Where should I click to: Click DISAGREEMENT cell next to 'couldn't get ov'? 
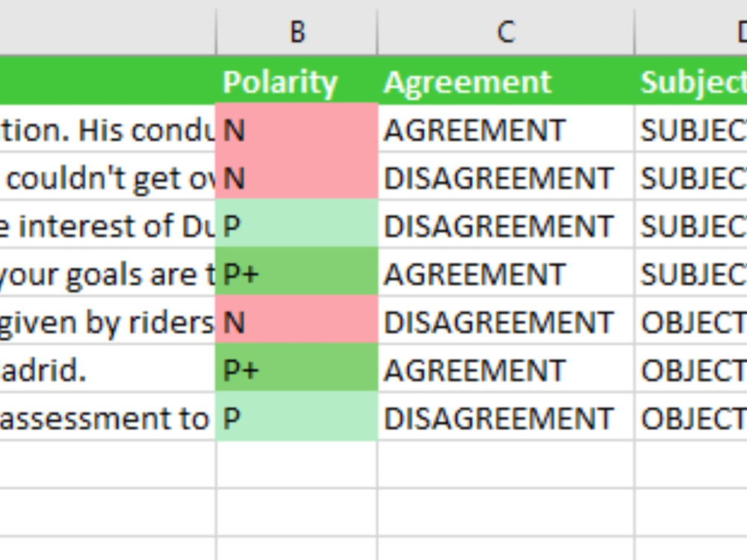coord(506,178)
